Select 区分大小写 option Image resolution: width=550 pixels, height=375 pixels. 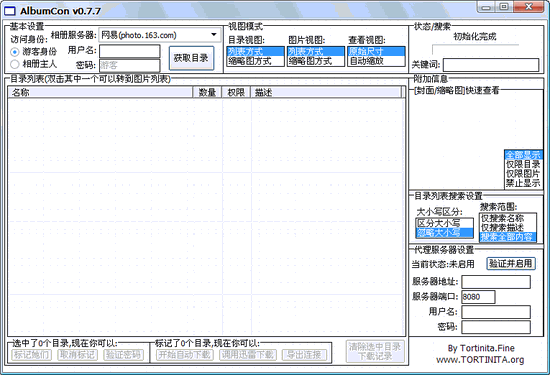pyautogui.click(x=444, y=223)
